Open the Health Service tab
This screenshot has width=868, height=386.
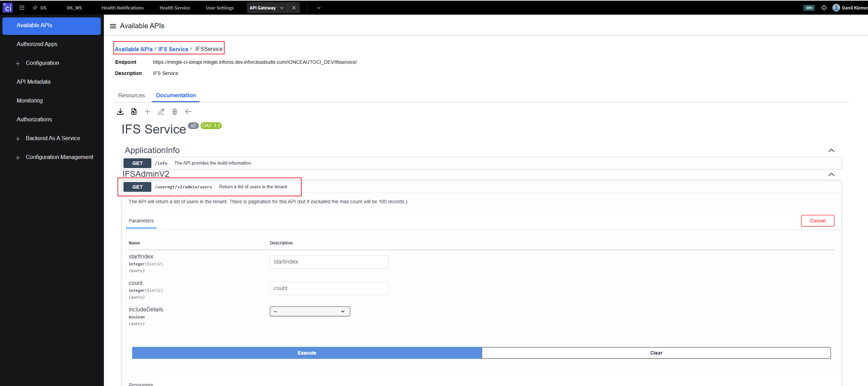click(174, 8)
